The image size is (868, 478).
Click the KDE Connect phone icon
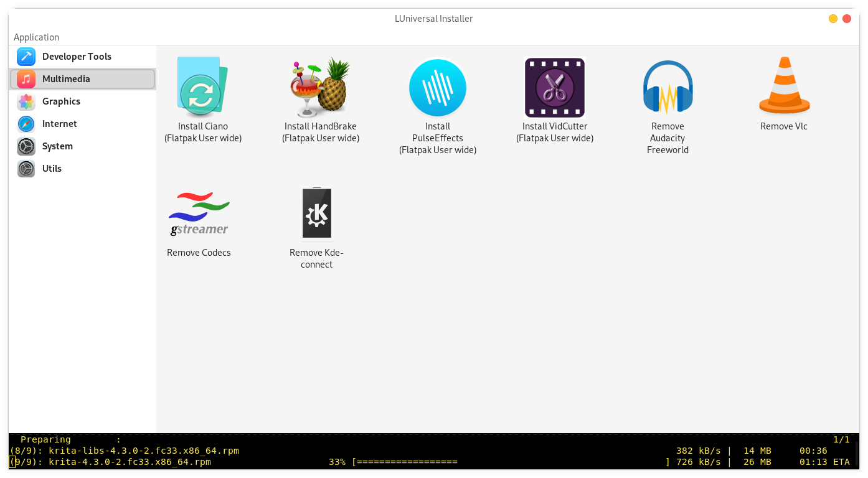(x=317, y=213)
